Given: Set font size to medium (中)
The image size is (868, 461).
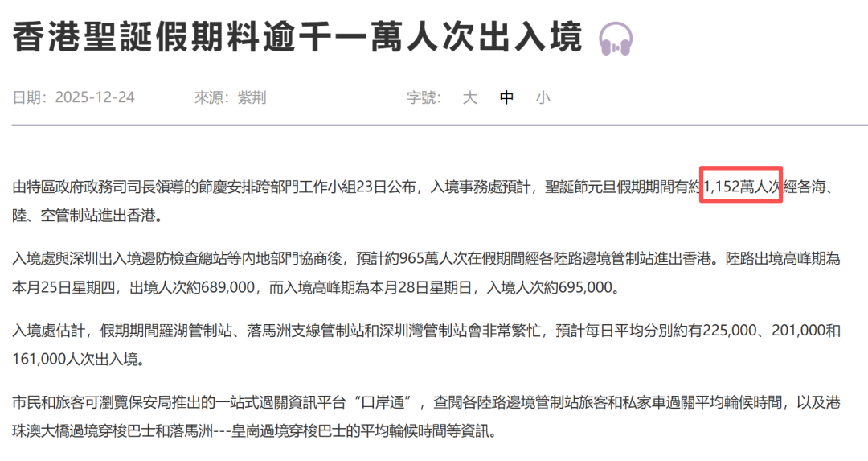Looking at the screenshot, I should (506, 98).
